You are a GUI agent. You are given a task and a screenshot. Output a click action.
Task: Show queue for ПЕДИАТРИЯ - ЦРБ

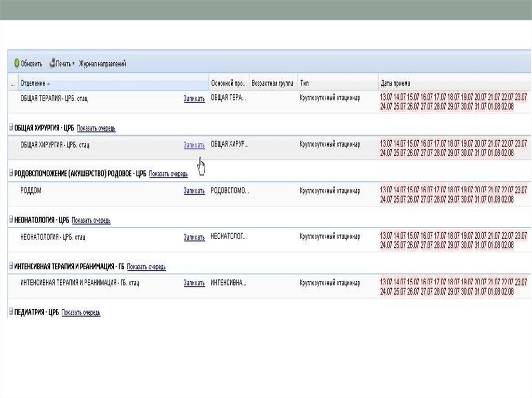tap(81, 313)
